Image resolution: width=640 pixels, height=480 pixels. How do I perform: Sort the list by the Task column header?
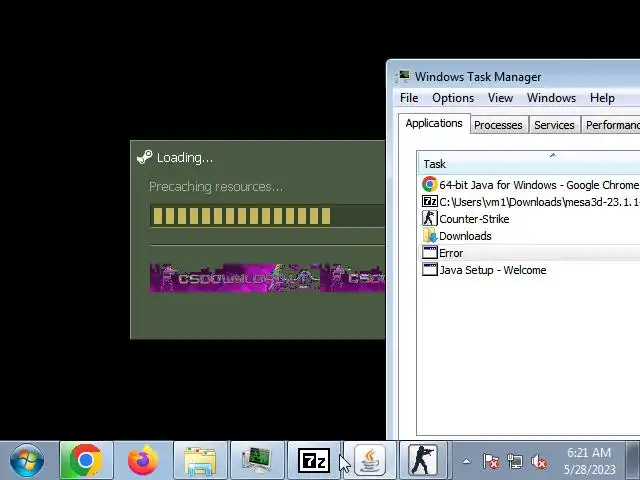529,164
